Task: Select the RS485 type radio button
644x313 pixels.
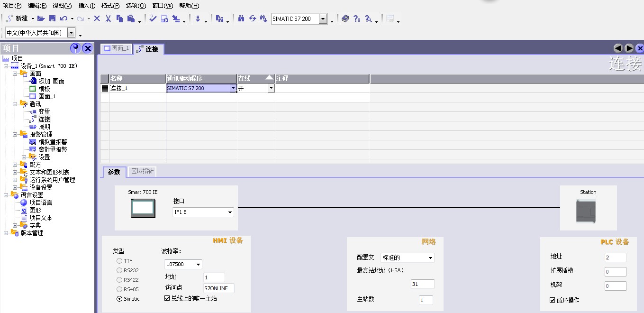Action: click(119, 289)
